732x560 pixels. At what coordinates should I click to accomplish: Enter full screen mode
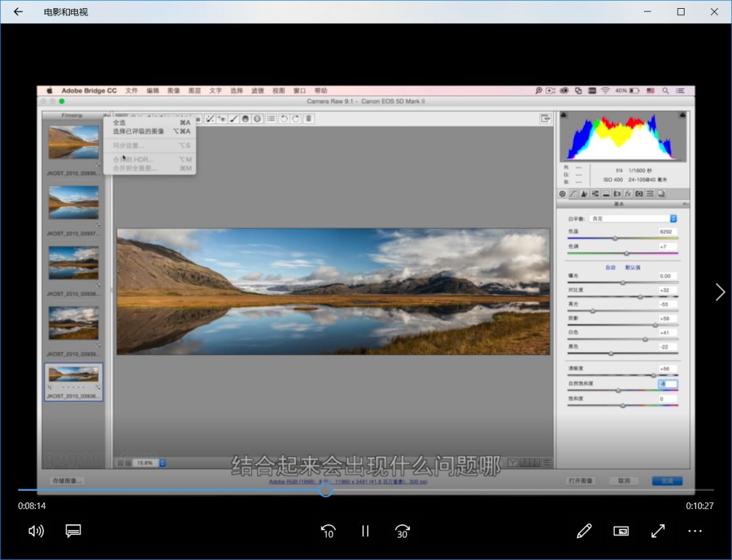[x=657, y=531]
